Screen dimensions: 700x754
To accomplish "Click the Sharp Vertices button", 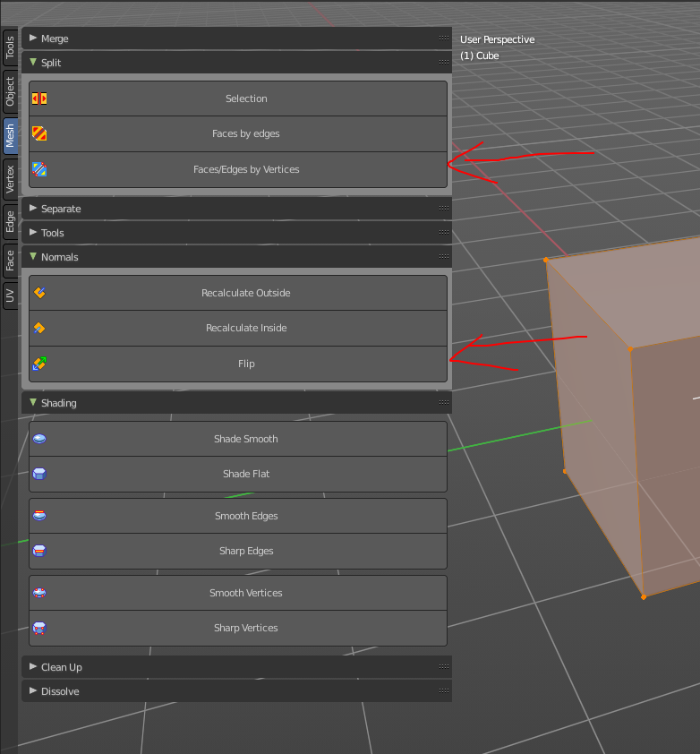I will [238, 628].
